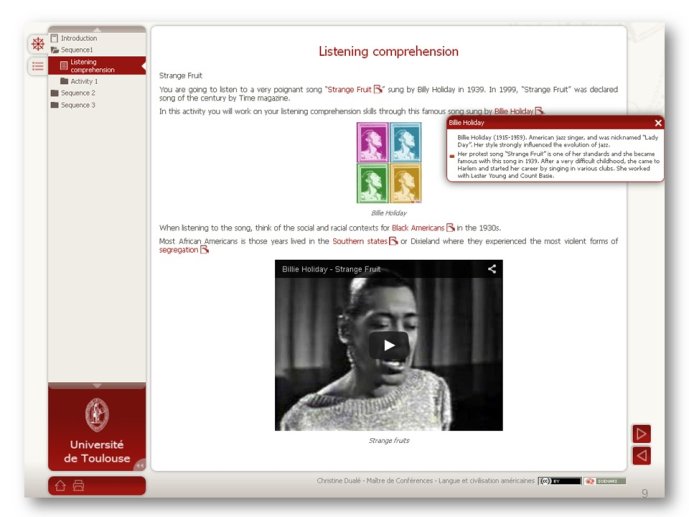Image resolution: width=689 pixels, height=517 pixels.
Task: Click the Strange Fruit subtitle text
Action: (x=181, y=76)
